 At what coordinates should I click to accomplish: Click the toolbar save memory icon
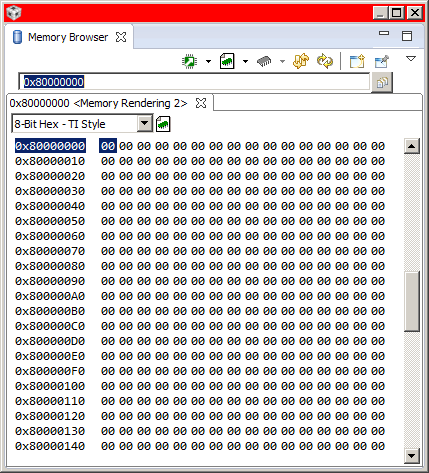click(227, 61)
